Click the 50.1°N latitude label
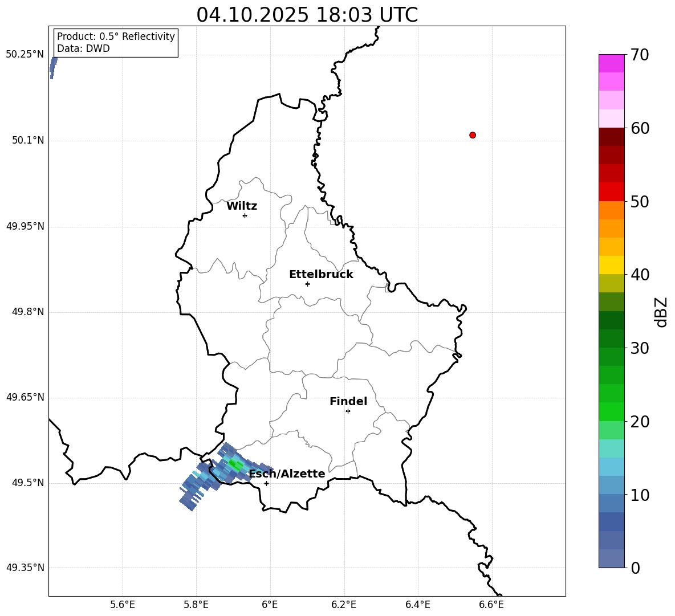This screenshot has height=616, width=675. 28,141
